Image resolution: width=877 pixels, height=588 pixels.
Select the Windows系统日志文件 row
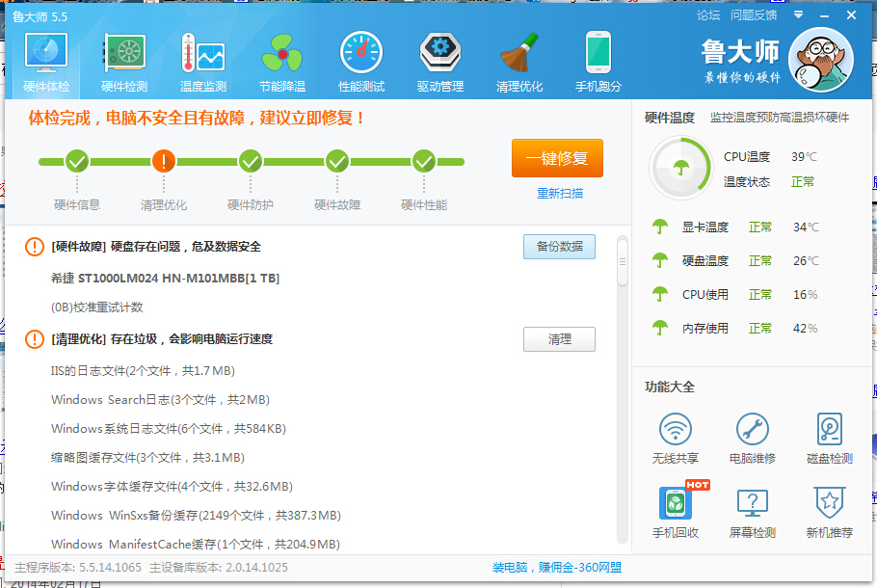click(x=169, y=429)
